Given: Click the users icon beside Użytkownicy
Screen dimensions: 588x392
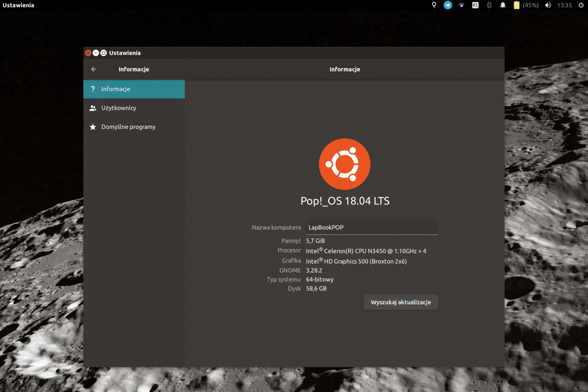Looking at the screenshot, I should coord(93,108).
